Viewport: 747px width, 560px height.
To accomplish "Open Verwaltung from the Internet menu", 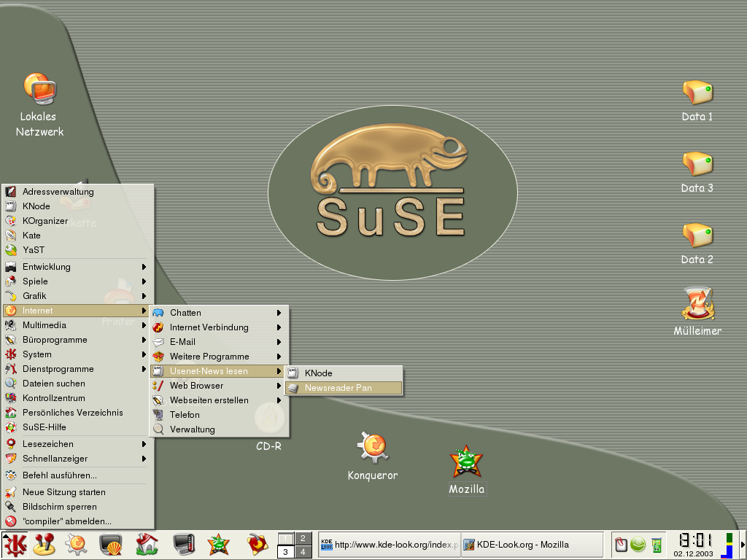I will (219, 429).
